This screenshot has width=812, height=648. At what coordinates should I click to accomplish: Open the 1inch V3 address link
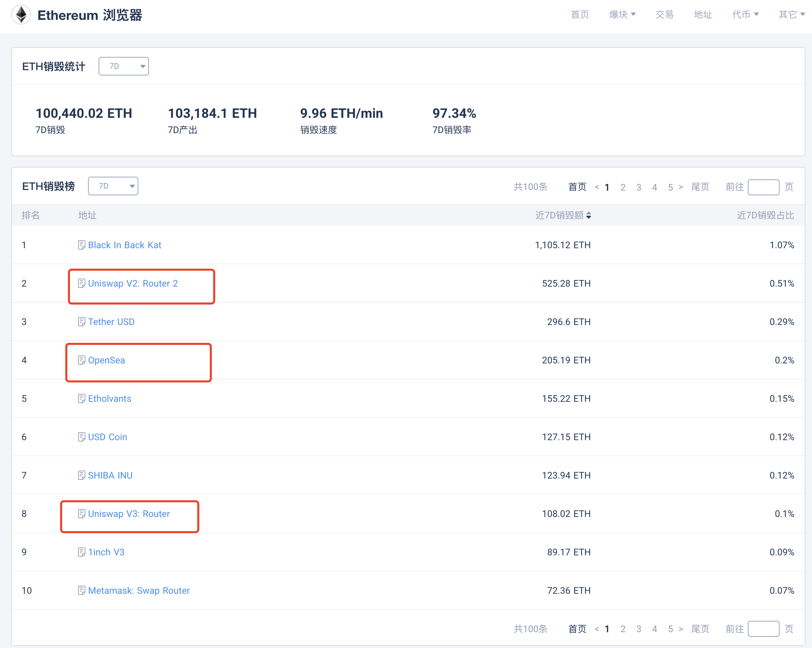coord(106,553)
